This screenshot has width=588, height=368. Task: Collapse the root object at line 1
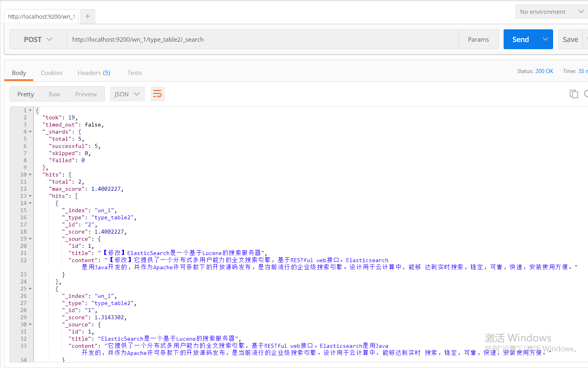coord(30,110)
